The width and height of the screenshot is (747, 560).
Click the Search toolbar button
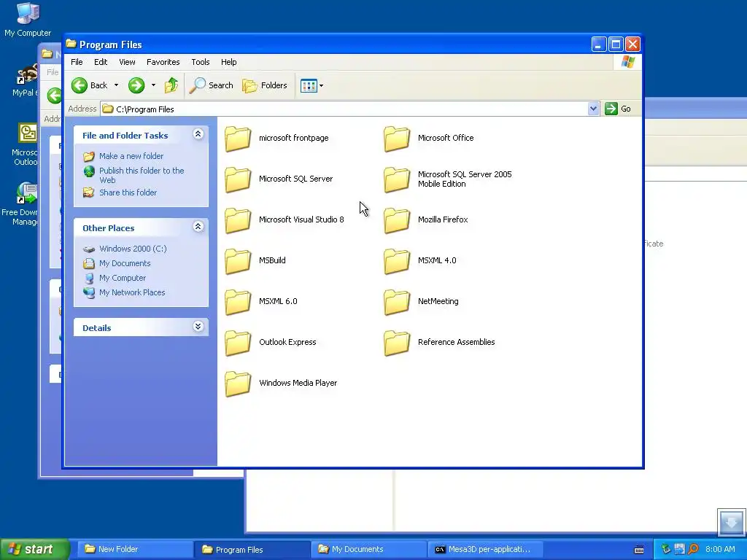(x=211, y=86)
